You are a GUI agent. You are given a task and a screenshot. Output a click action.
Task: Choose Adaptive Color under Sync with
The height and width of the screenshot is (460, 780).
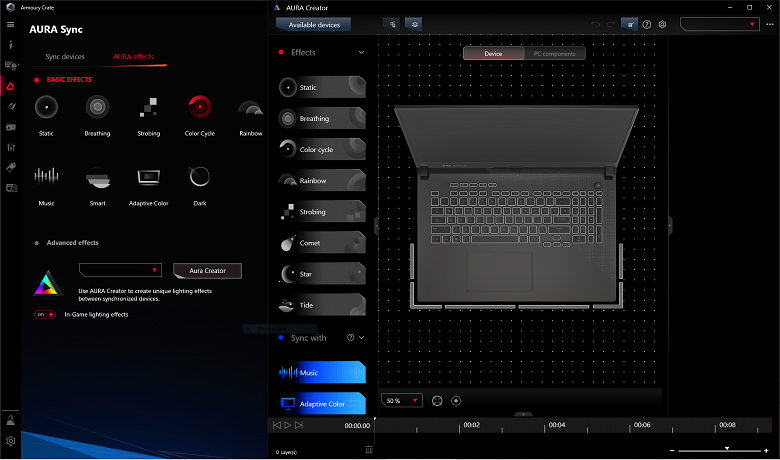pyautogui.click(x=322, y=404)
